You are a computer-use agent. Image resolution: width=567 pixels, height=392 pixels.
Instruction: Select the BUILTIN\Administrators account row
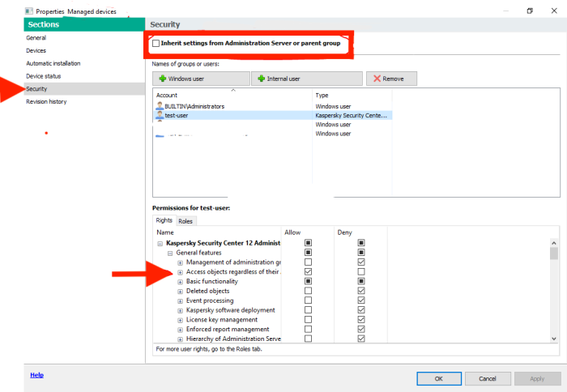(x=273, y=106)
